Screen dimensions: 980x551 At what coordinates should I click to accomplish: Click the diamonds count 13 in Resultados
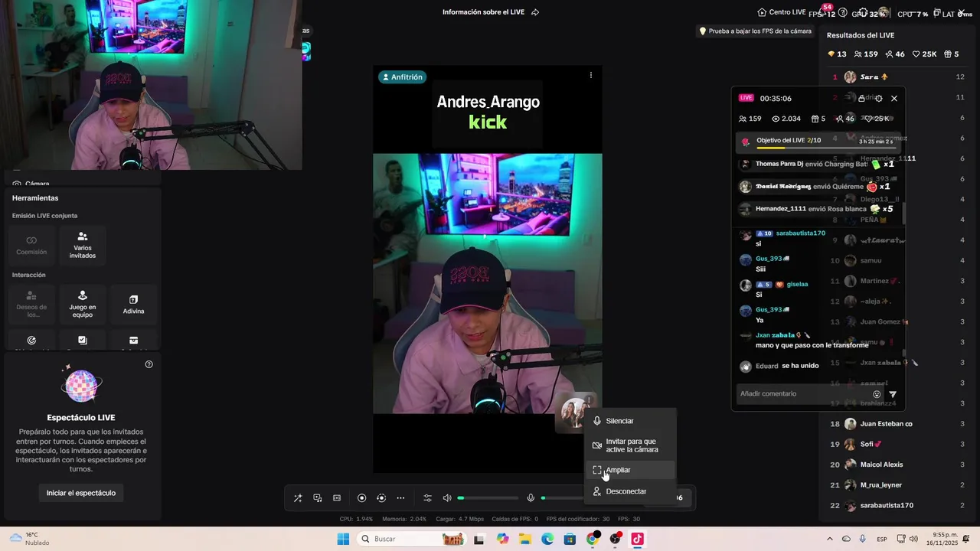837,54
